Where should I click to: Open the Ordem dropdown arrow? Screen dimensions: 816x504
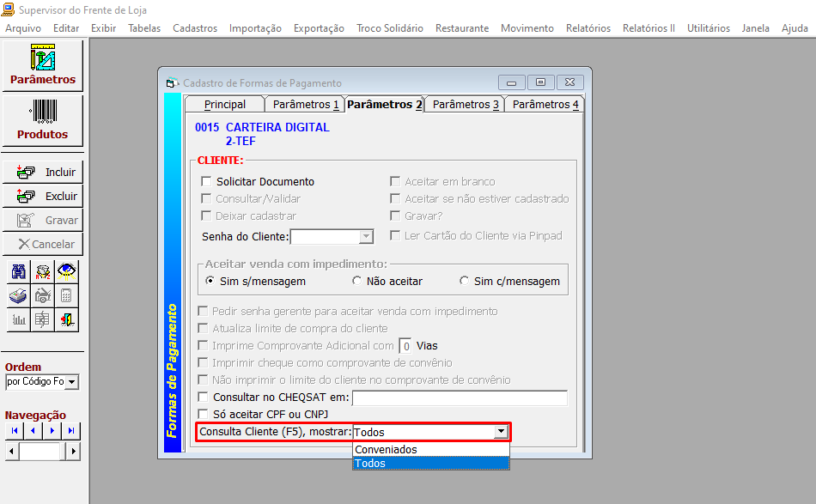click(72, 382)
